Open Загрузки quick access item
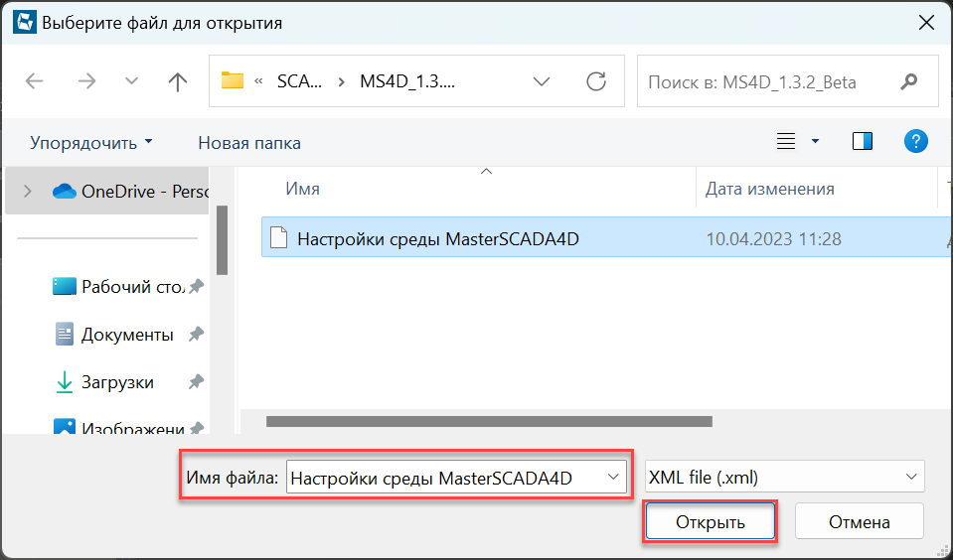The image size is (953, 560). coord(104,382)
